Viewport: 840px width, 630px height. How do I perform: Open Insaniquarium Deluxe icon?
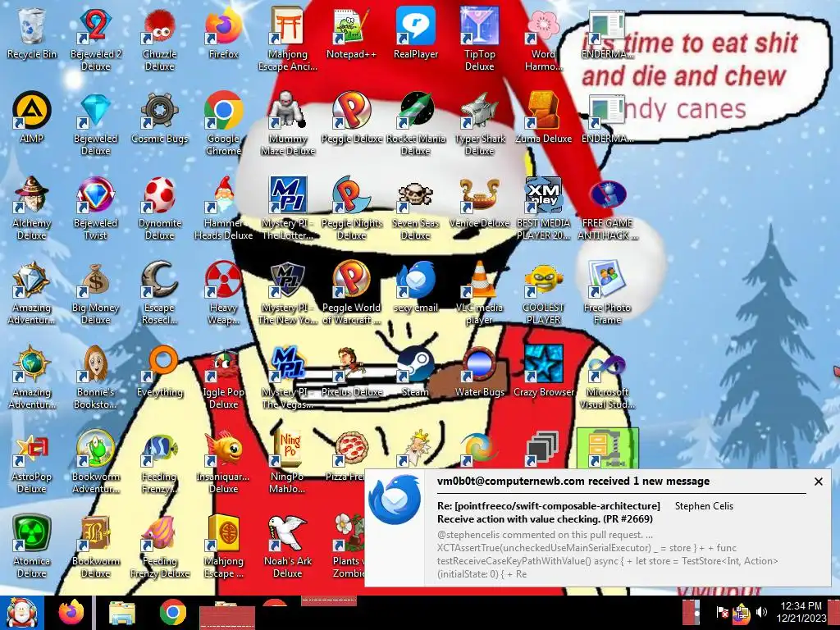pyautogui.click(x=223, y=463)
